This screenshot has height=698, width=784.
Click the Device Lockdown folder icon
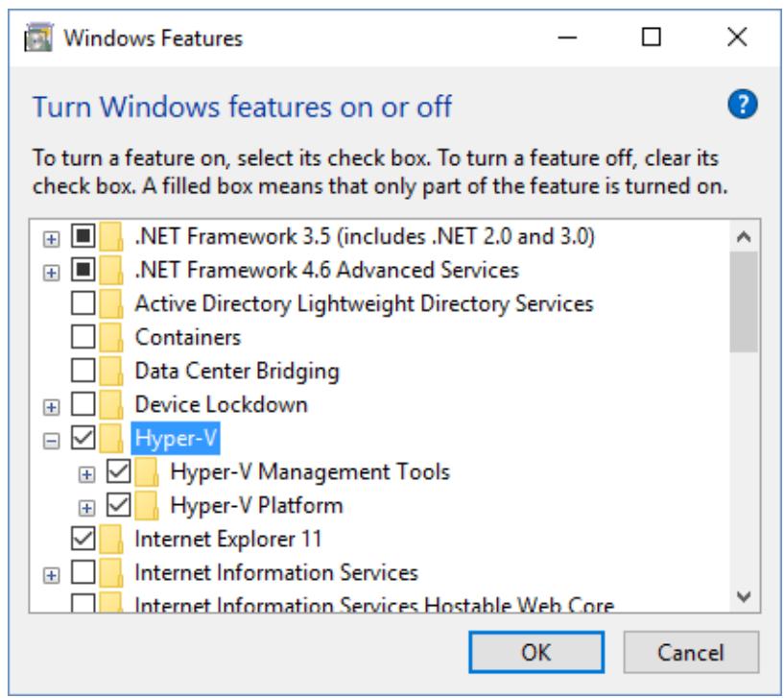[111, 404]
